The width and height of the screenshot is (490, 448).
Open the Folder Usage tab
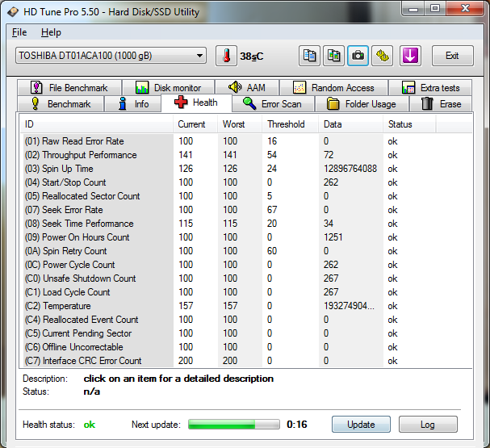362,103
